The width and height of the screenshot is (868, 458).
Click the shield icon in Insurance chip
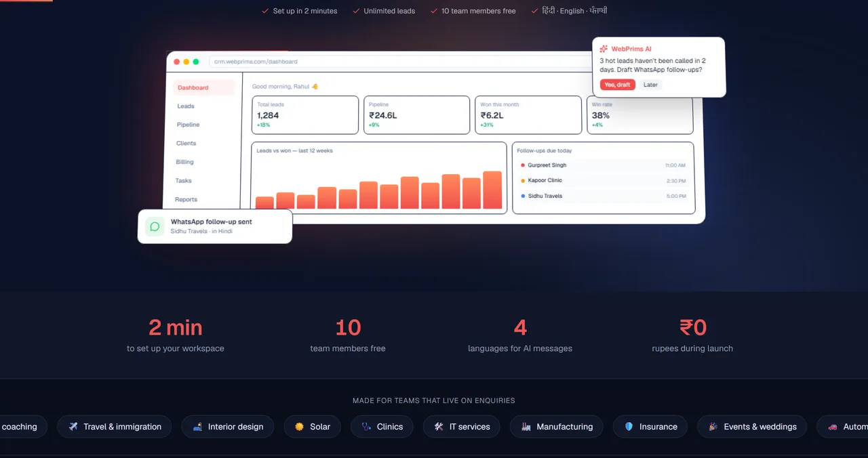tap(629, 427)
